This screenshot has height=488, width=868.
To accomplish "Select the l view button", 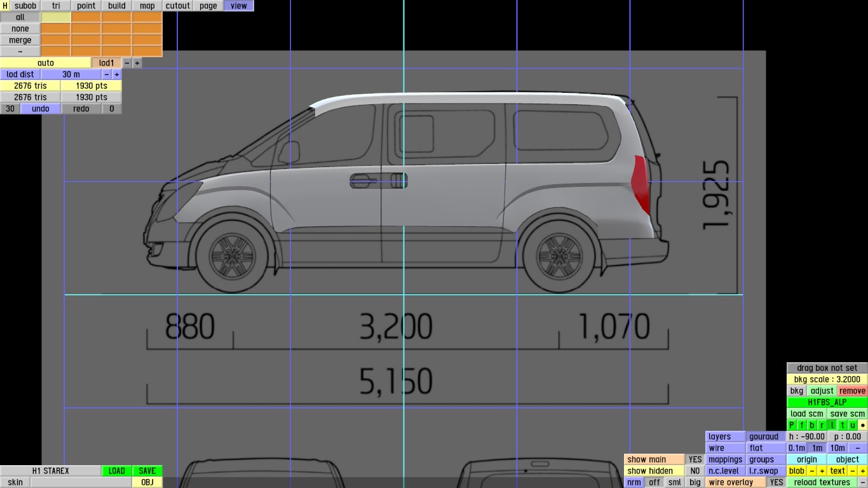I will click(832, 425).
